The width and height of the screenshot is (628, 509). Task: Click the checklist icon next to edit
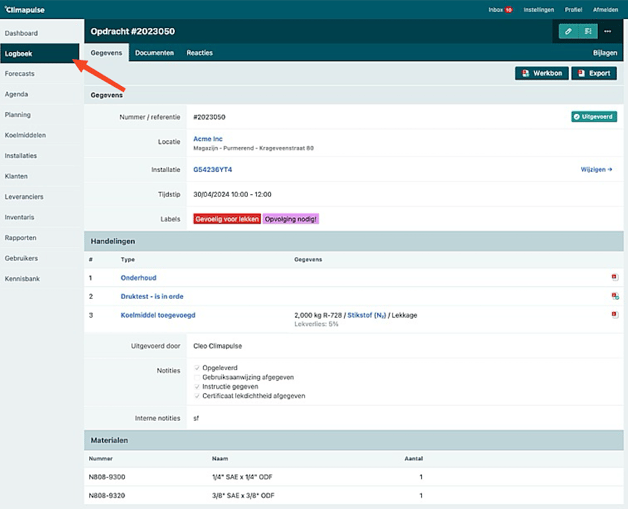[588, 31]
